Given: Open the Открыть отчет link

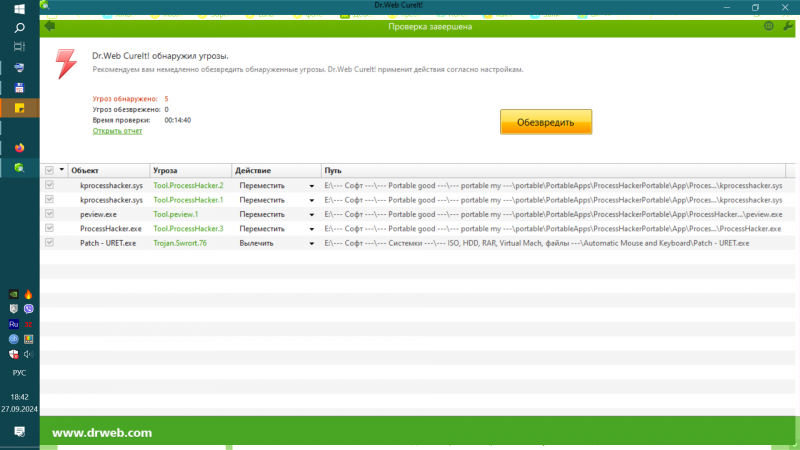Looking at the screenshot, I should click(117, 131).
